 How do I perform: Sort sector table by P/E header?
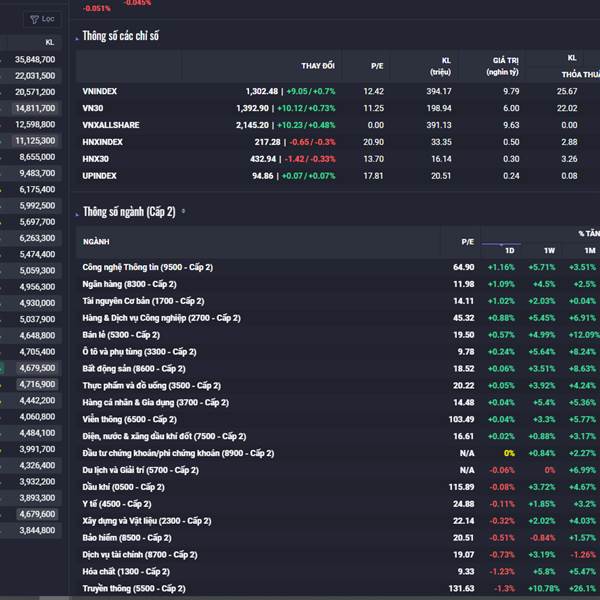click(x=468, y=241)
